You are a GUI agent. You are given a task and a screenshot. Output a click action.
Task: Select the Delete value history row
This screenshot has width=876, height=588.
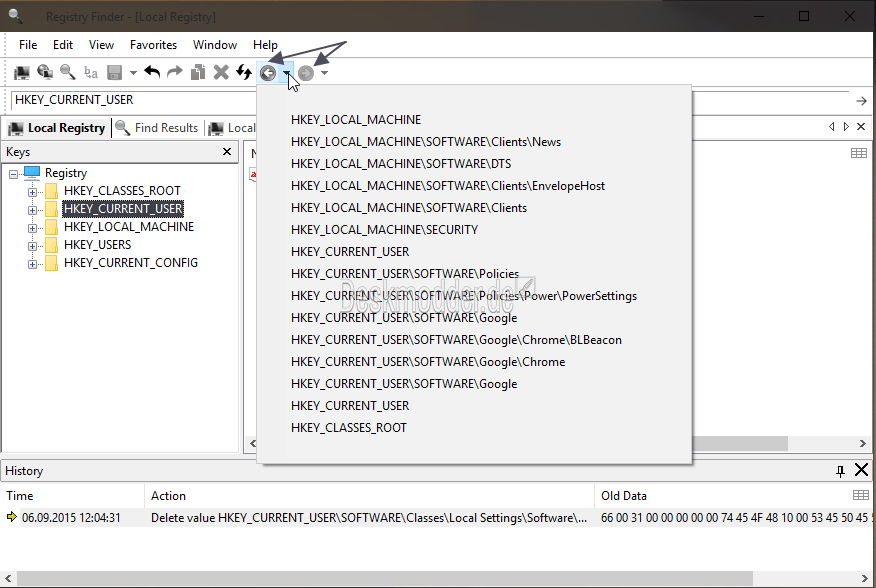pyautogui.click(x=438, y=518)
